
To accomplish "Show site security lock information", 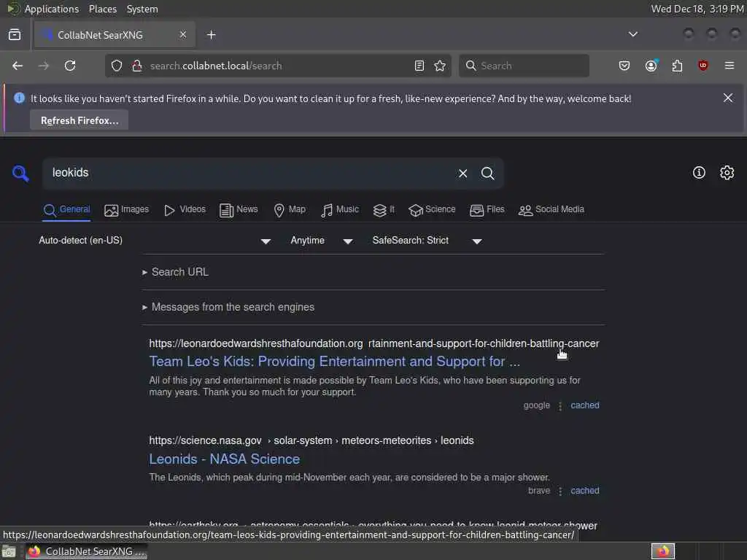I will (x=137, y=66).
